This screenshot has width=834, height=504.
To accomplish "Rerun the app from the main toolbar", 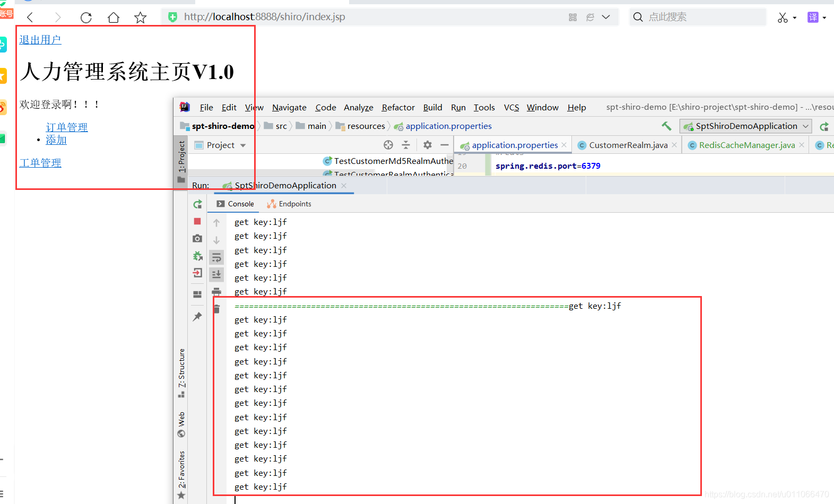I will (824, 126).
